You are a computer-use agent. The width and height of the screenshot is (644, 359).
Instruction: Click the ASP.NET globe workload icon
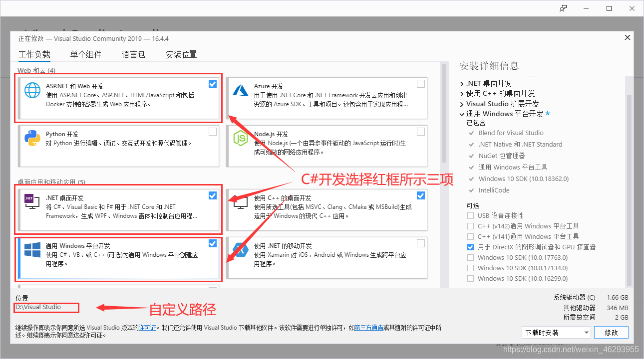point(32,90)
